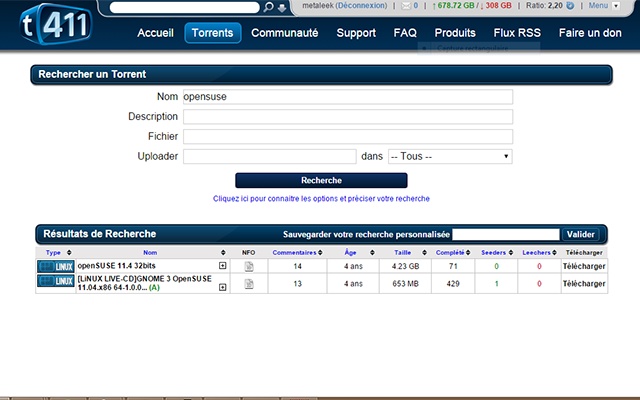Click Télécharger for GNOME 3 OpenSUSE
This screenshot has height=400, width=640.
[584, 284]
